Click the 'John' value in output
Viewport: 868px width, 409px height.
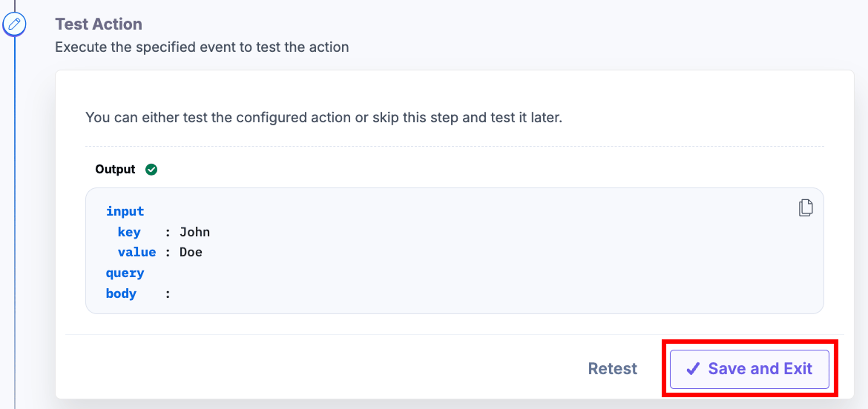195,232
